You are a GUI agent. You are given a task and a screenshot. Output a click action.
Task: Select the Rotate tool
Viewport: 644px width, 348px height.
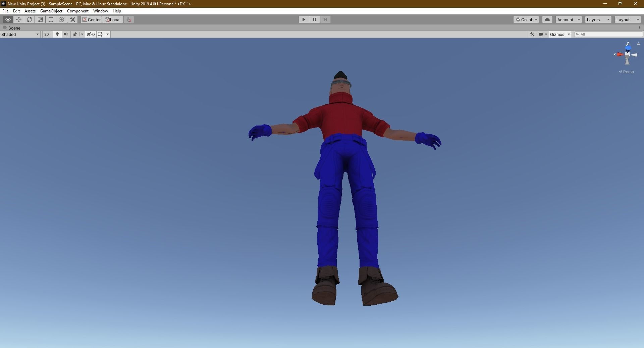coord(30,19)
